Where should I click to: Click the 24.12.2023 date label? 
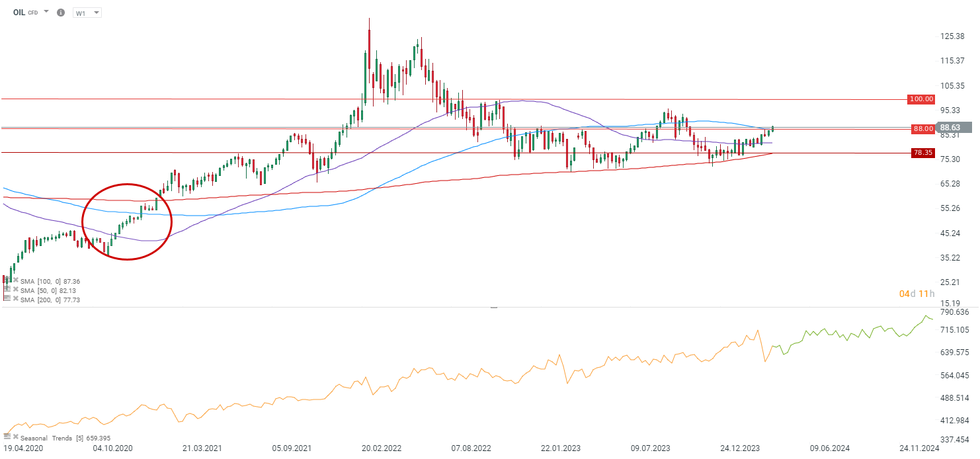pos(740,449)
